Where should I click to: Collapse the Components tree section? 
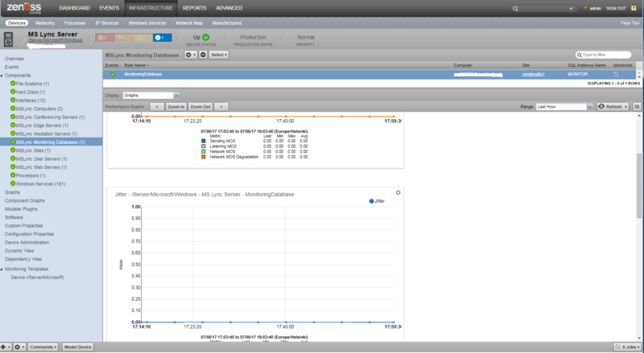coord(2,76)
